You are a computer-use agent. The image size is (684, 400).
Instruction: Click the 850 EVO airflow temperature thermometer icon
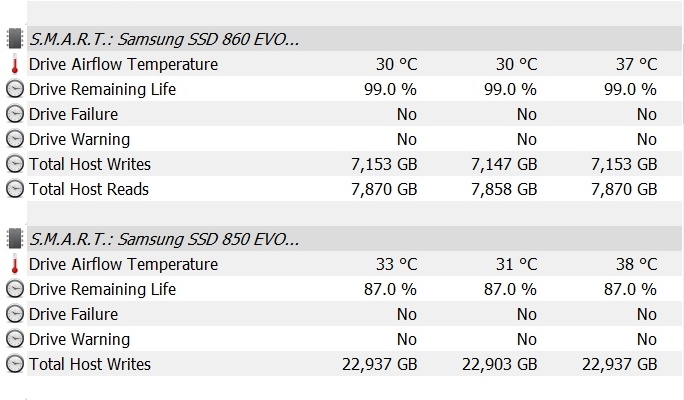click(x=15, y=265)
